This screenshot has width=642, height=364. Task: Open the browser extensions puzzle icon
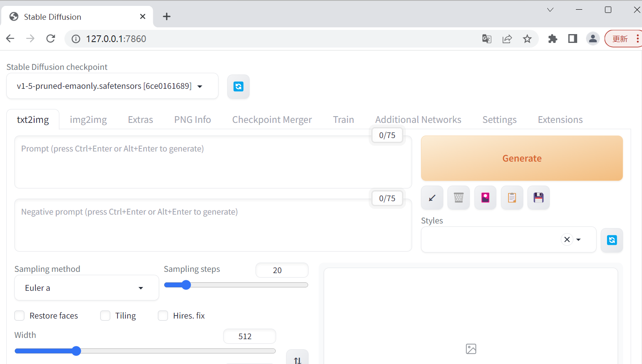tap(553, 39)
